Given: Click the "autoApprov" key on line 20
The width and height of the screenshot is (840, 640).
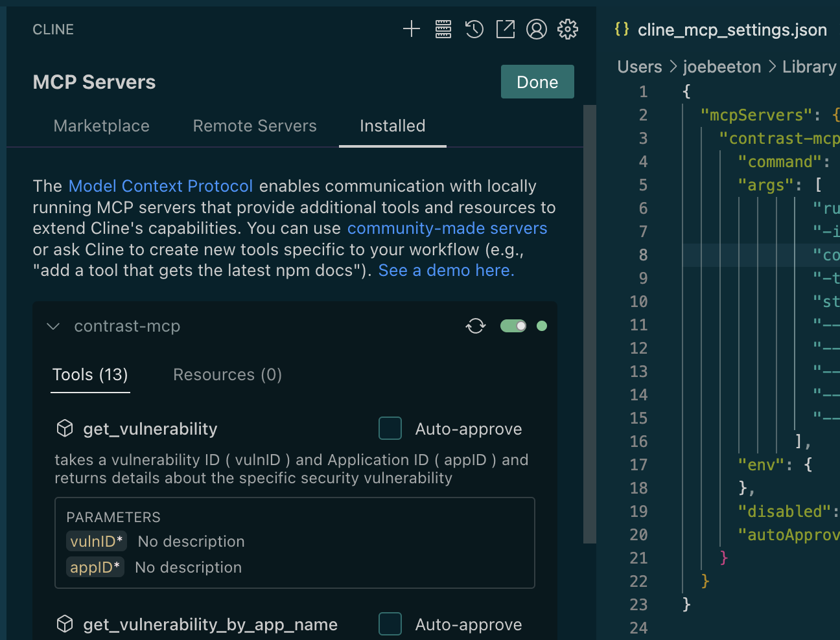Looking at the screenshot, I should pos(789,534).
